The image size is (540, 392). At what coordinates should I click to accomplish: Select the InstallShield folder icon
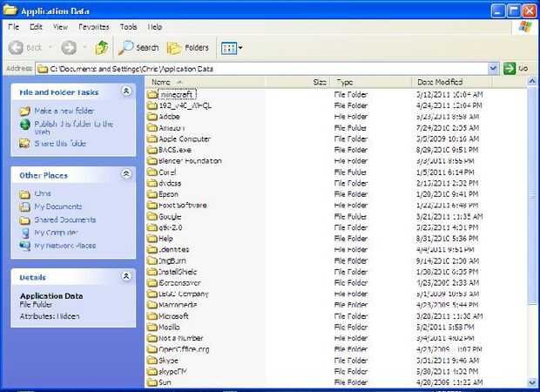pyautogui.click(x=152, y=272)
